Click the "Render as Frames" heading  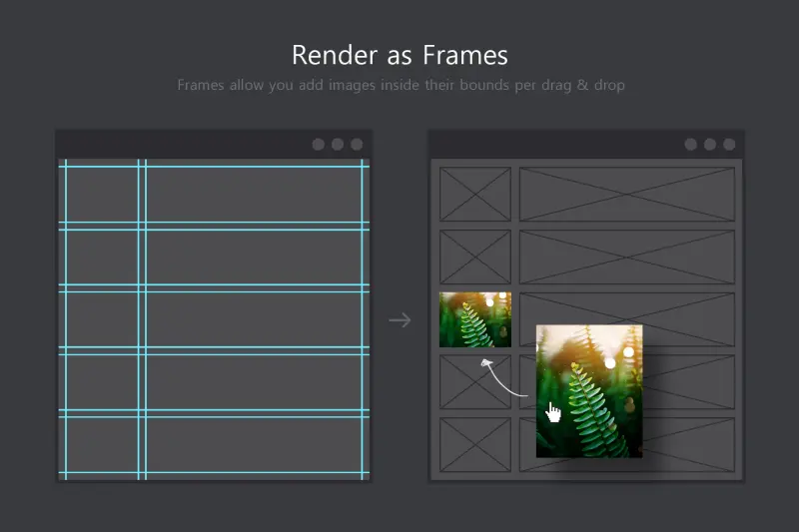pos(399,55)
